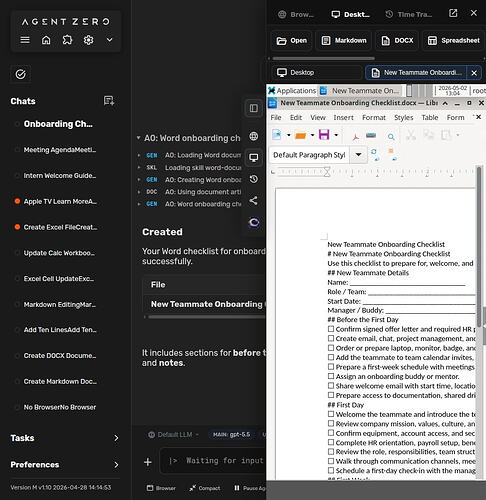This screenshot has width=486, height=500.
Task: Switch to the Desktop tab
Action: 316,73
